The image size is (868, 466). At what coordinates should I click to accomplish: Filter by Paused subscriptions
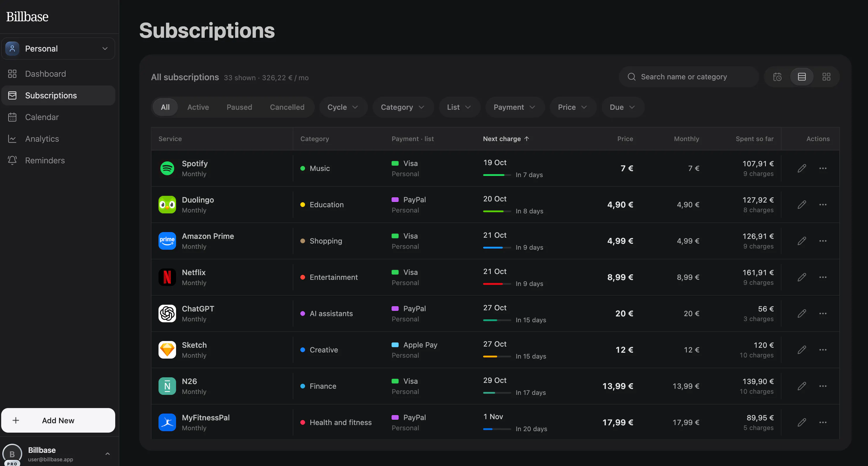point(239,107)
